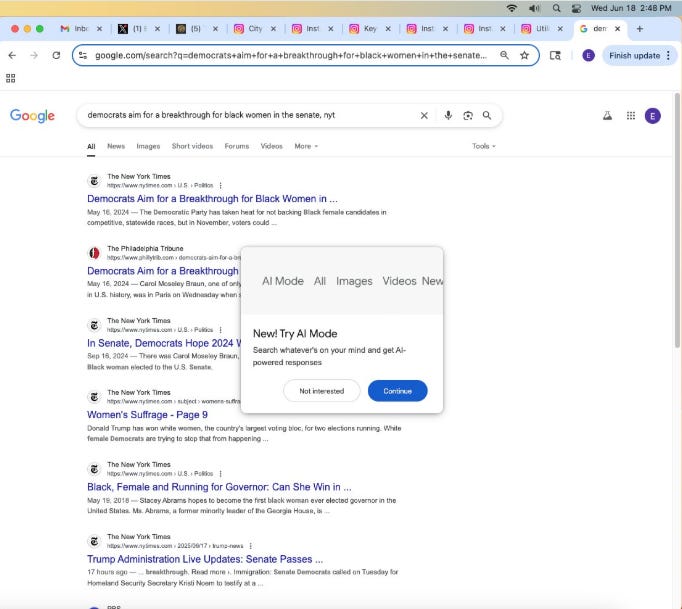Open Chrome three-dot menu

[668, 55]
